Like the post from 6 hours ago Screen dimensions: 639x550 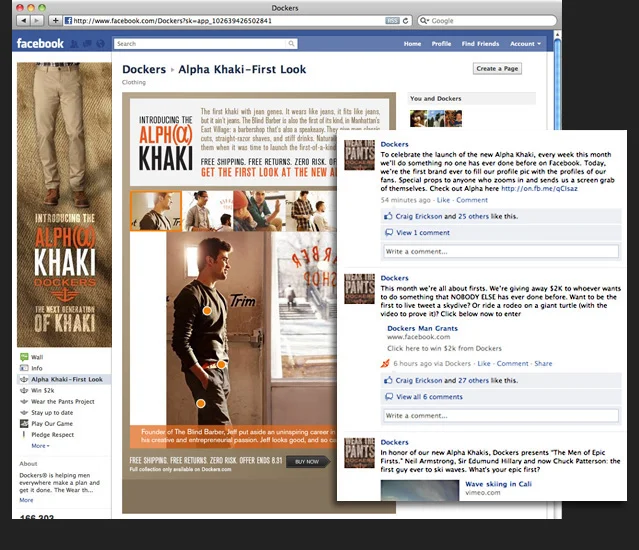tap(484, 363)
